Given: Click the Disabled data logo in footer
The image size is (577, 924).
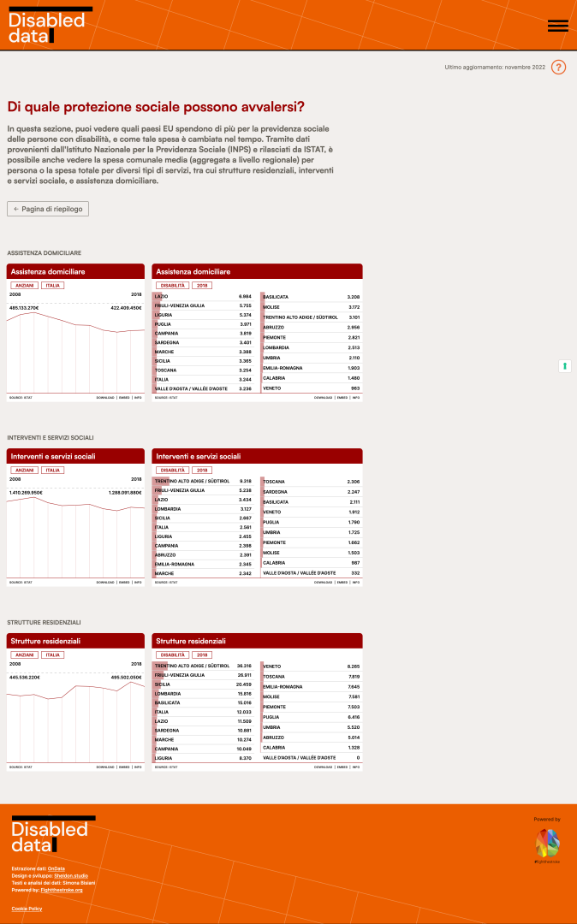Looking at the screenshot, I should tap(51, 835).
